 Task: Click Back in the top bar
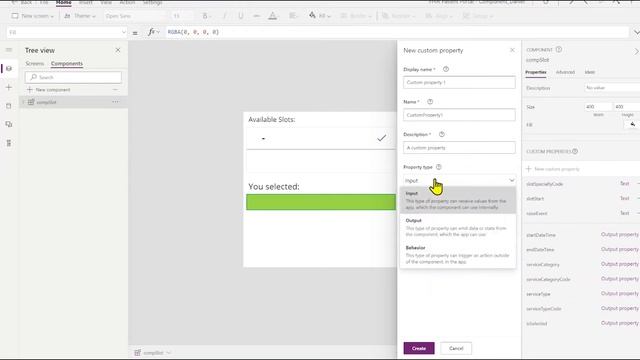23,2
